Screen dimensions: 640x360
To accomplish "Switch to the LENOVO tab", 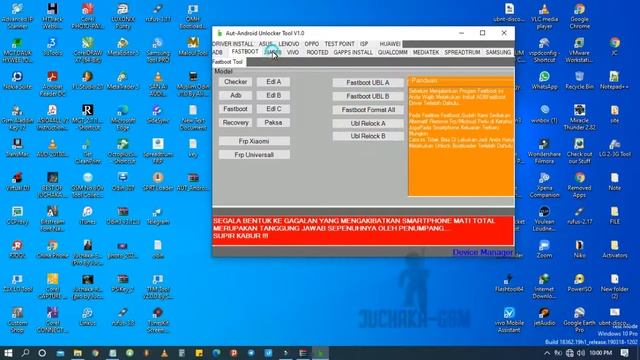I will pos(289,44).
